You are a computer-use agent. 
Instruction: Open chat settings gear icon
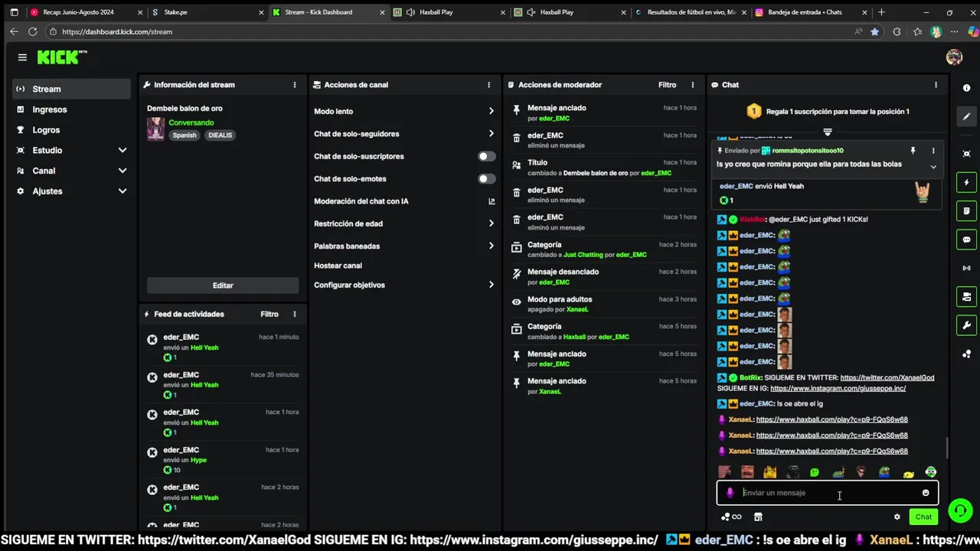tap(897, 517)
